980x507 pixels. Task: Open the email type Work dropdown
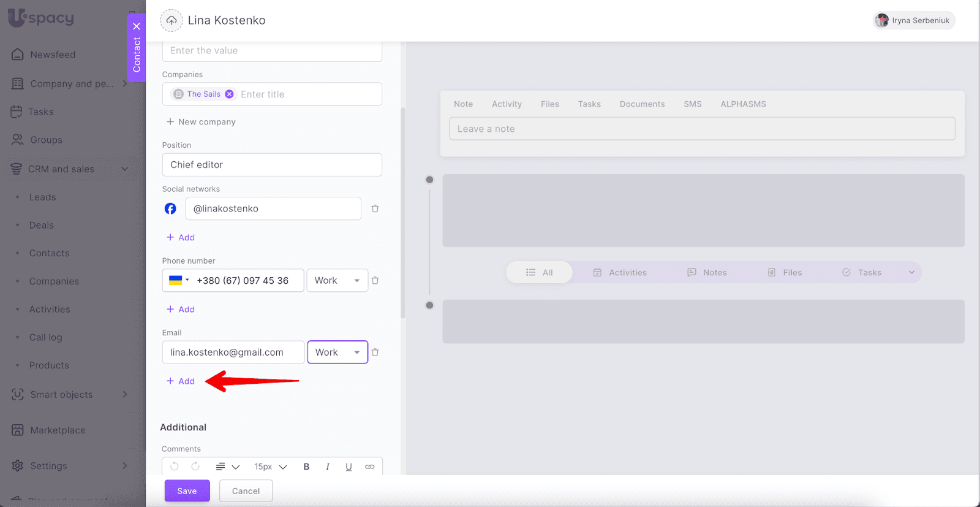pyautogui.click(x=337, y=353)
